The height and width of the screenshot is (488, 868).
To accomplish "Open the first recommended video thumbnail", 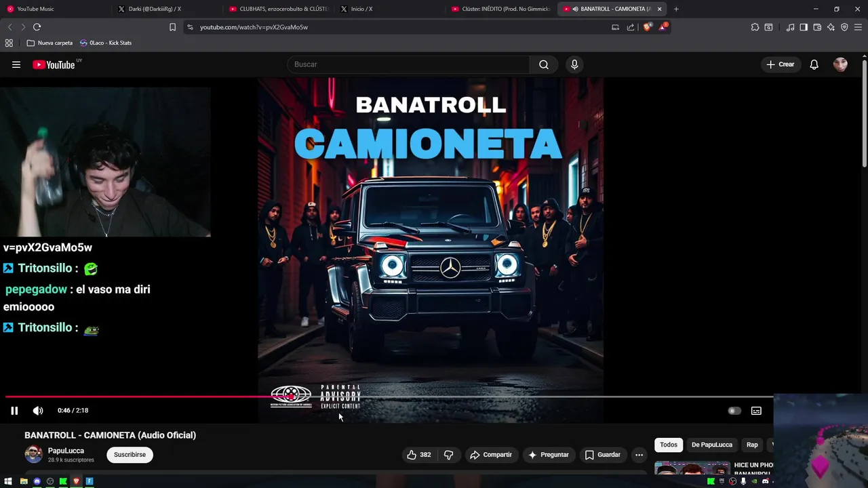I will click(x=692, y=468).
